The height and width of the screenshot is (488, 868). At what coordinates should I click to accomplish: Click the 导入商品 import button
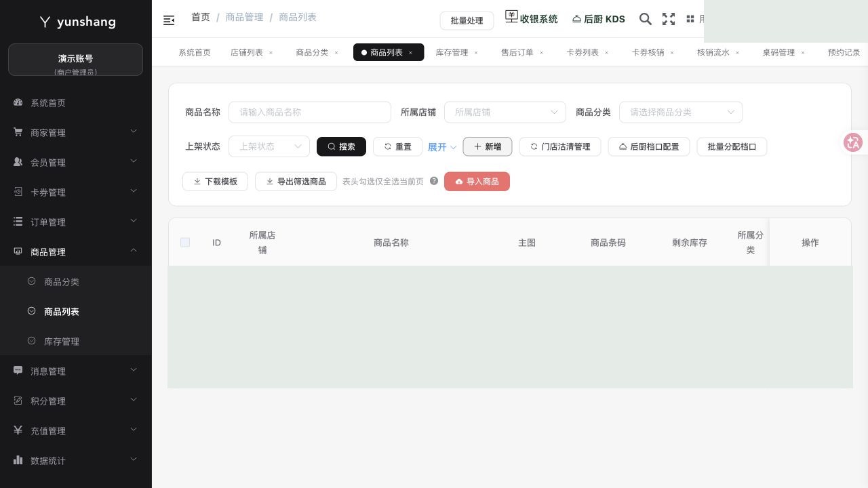477,182
